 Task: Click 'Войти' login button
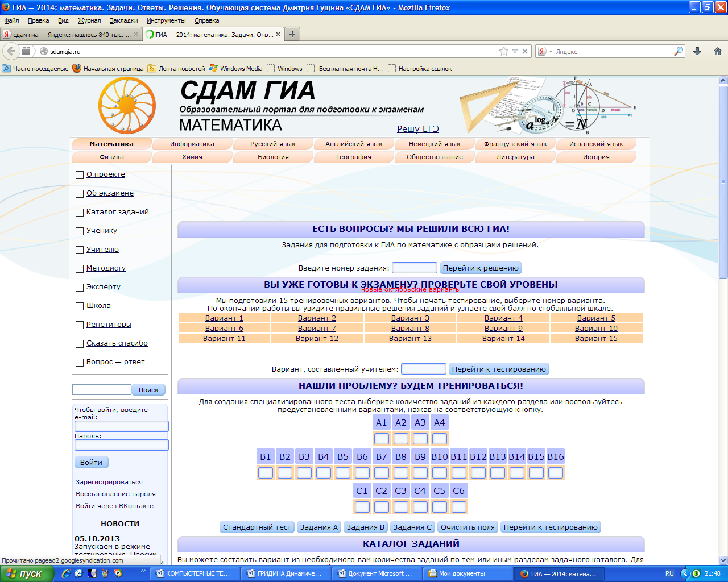91,462
